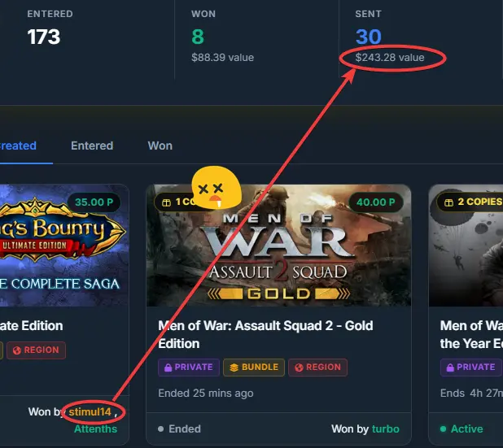Click the SENT count 30
The width and height of the screenshot is (503, 448).
[x=368, y=37]
